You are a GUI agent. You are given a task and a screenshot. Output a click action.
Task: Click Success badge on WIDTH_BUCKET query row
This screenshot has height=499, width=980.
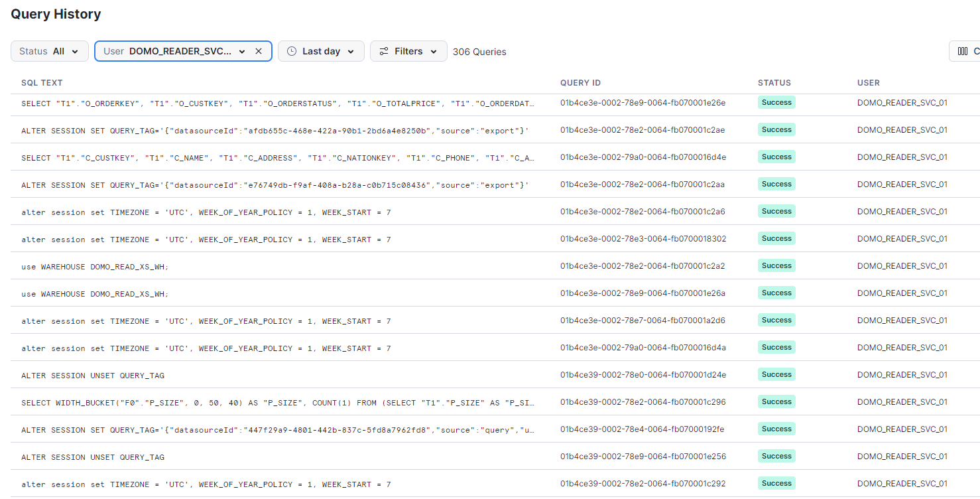(x=776, y=401)
